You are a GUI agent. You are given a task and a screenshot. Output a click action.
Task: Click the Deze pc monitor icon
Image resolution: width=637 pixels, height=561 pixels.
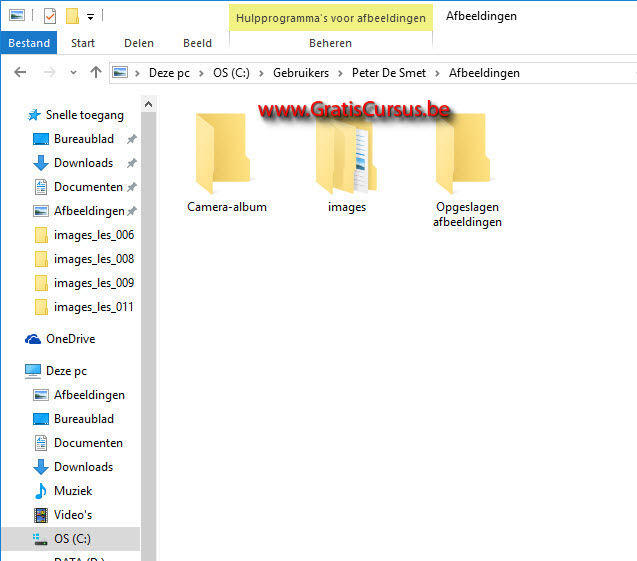point(33,371)
